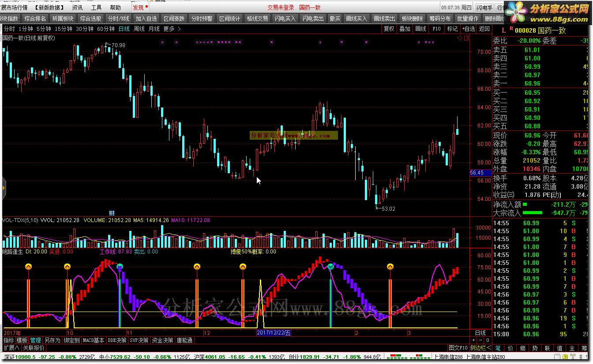Open the 关联报价 tab

34,348
